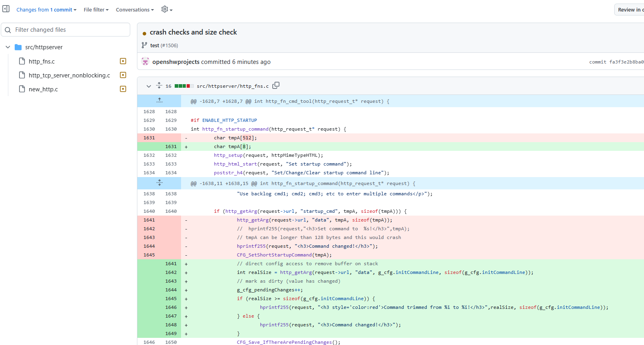Click file icon beside http_fns.c

tap(22, 61)
